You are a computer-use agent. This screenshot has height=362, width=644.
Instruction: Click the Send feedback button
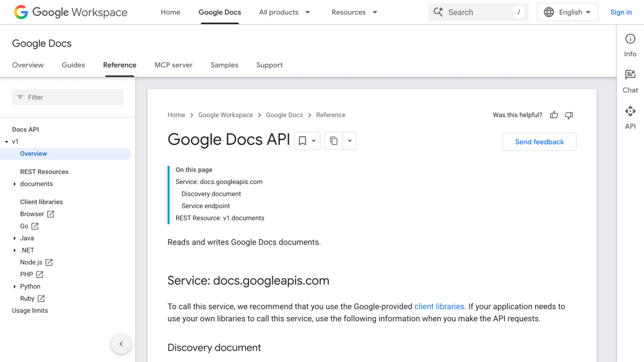coord(539,142)
